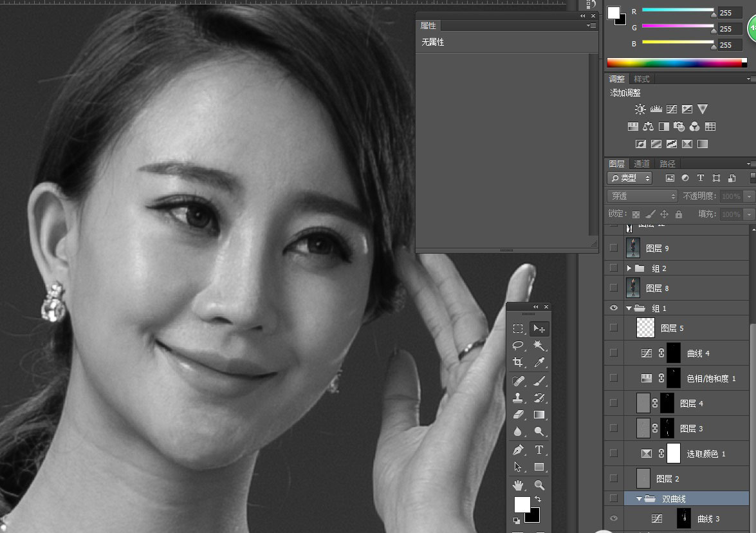This screenshot has width=756, height=533.
Task: Add a Curves adjustment from panel
Action: click(672, 109)
